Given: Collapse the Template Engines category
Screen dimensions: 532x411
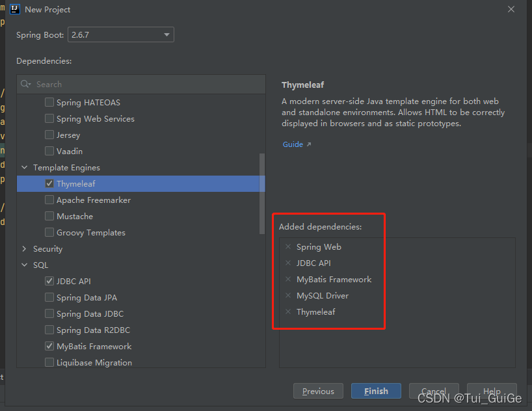Looking at the screenshot, I should coord(25,167).
